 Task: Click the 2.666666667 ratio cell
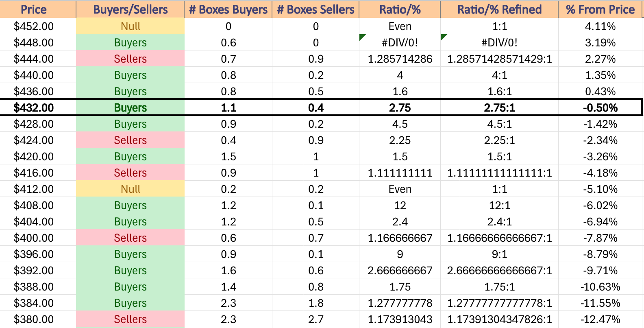400,270
